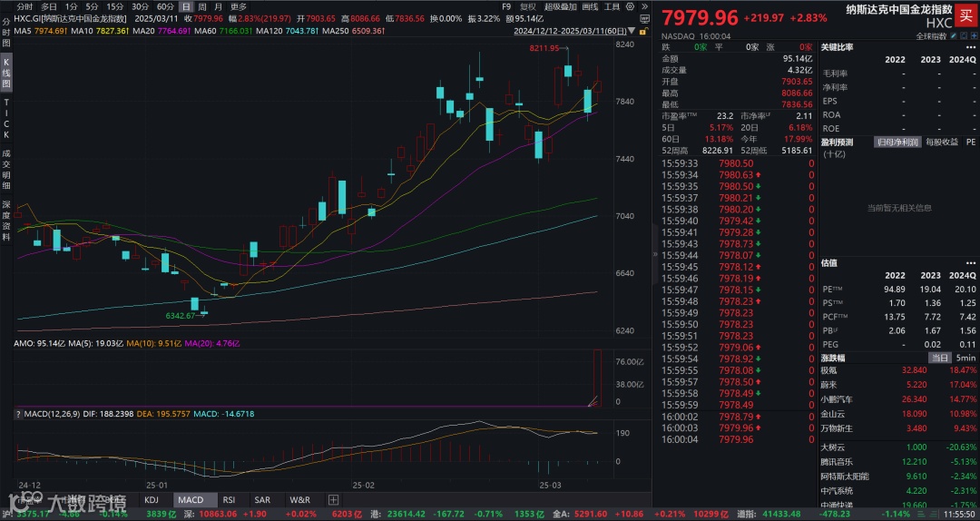Screen dimensions: 980x521
Task: Switch to the RSI indicator tab
Action: click(x=230, y=500)
